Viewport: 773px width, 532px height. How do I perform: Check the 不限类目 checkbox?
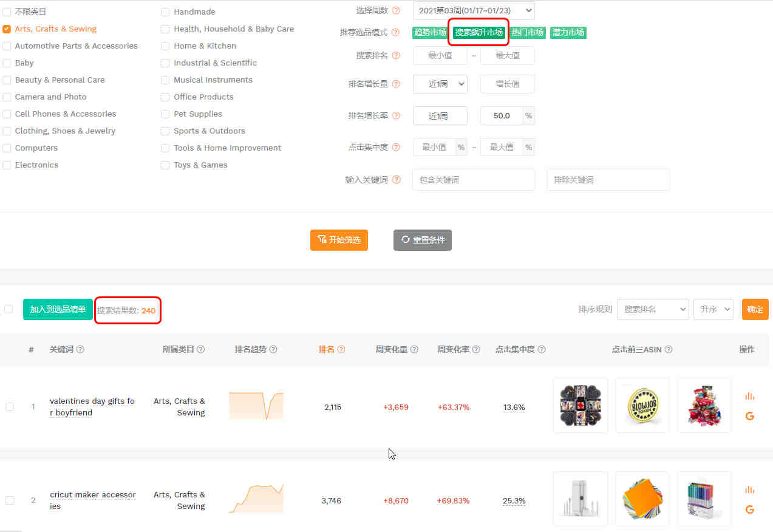pos(7,12)
